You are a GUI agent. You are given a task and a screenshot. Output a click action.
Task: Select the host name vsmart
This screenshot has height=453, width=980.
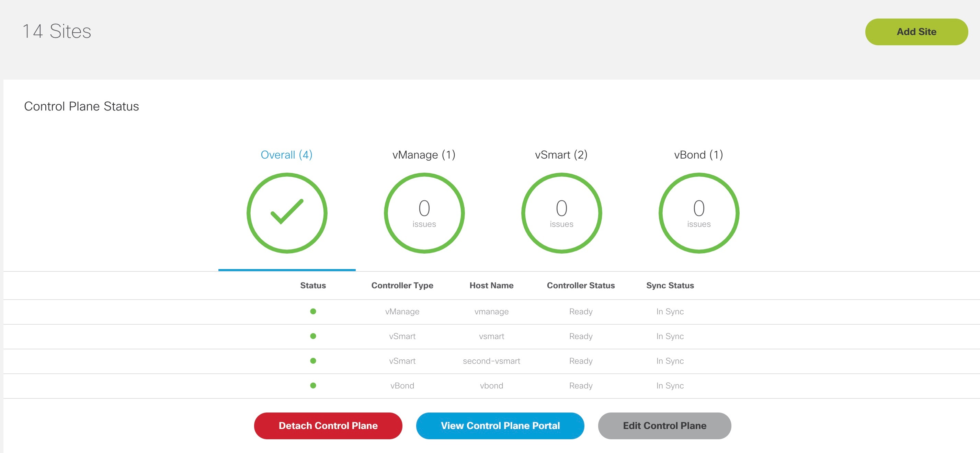pos(491,336)
